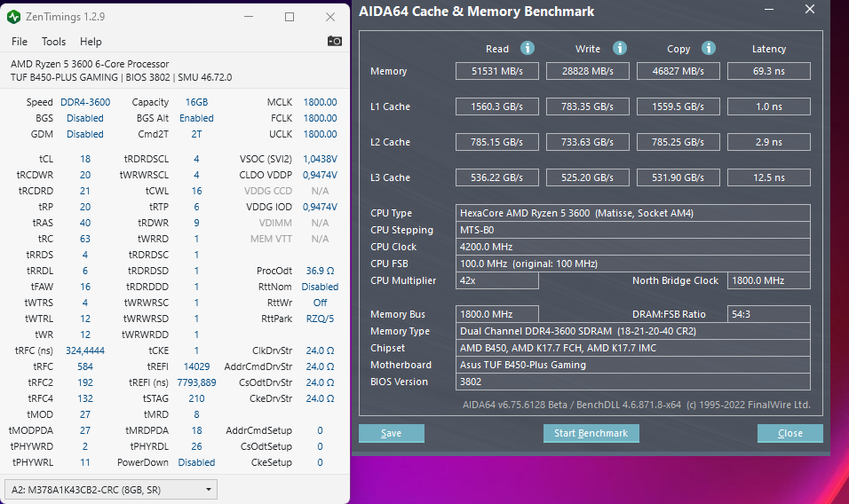This screenshot has width=849, height=504.
Task: Click the CPU Multiplier value 42x
Action: pos(497,280)
